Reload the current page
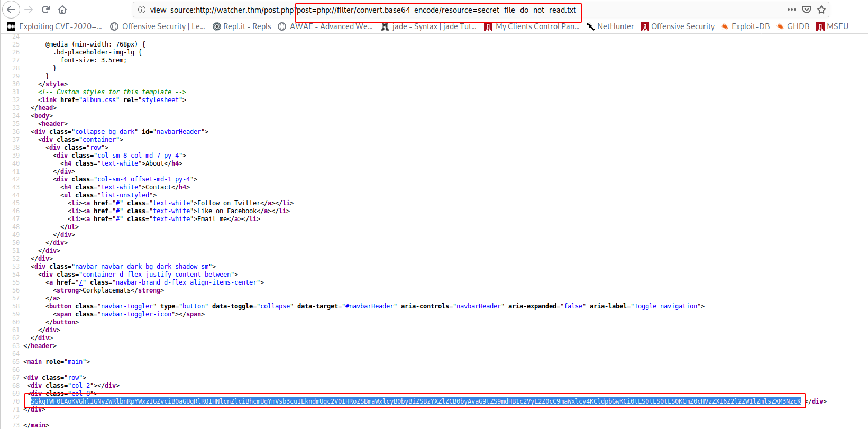The image size is (868, 429). point(45,10)
